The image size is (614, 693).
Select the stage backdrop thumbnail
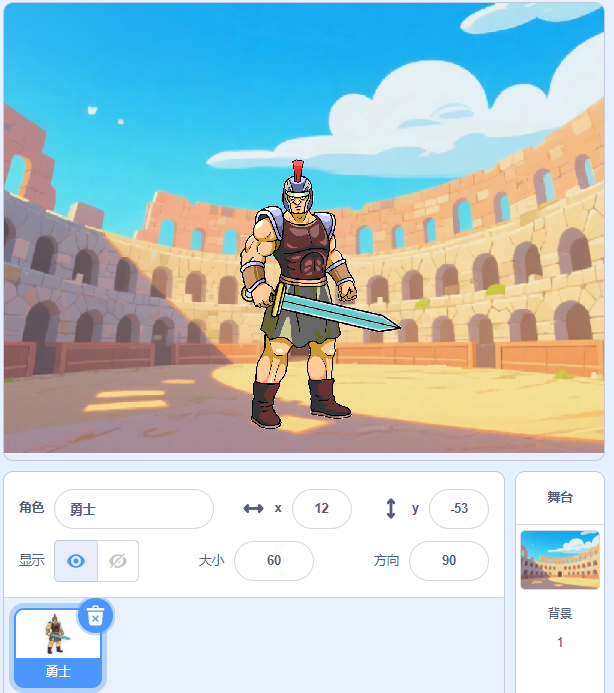point(560,560)
